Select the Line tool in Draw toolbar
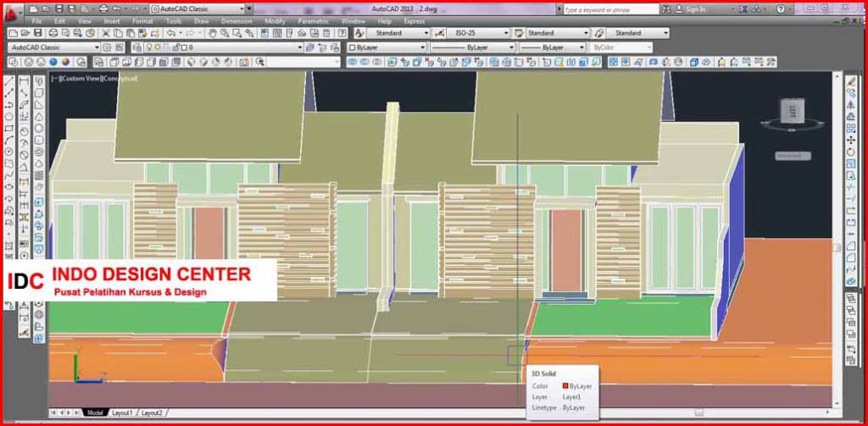Screen dimensions: 868x426 (x=9, y=81)
